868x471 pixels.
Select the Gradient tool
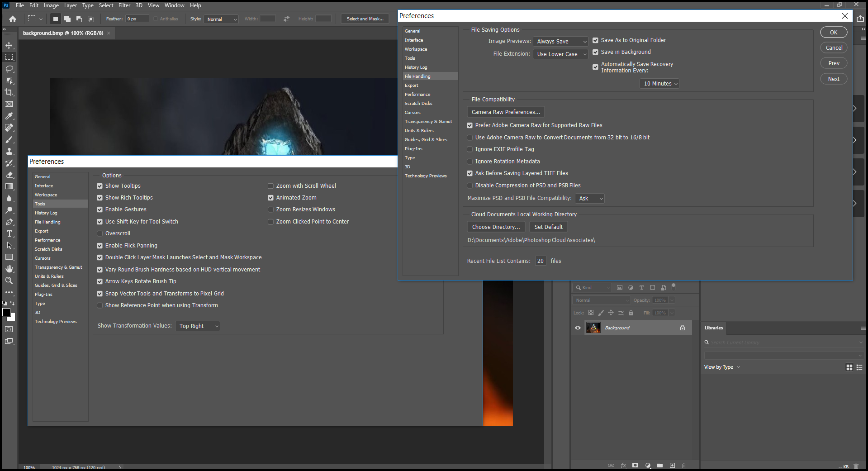pos(9,186)
